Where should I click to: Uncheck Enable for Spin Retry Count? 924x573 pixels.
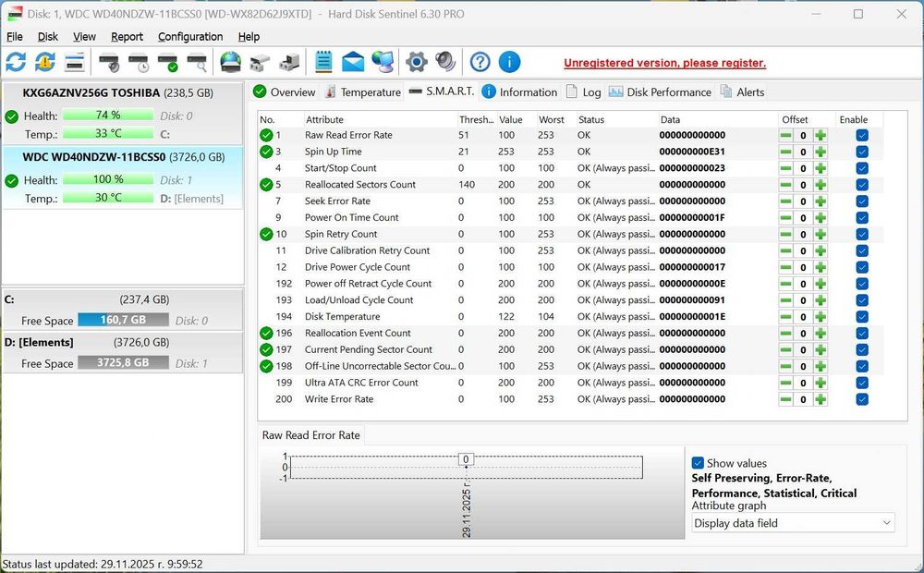(x=862, y=235)
